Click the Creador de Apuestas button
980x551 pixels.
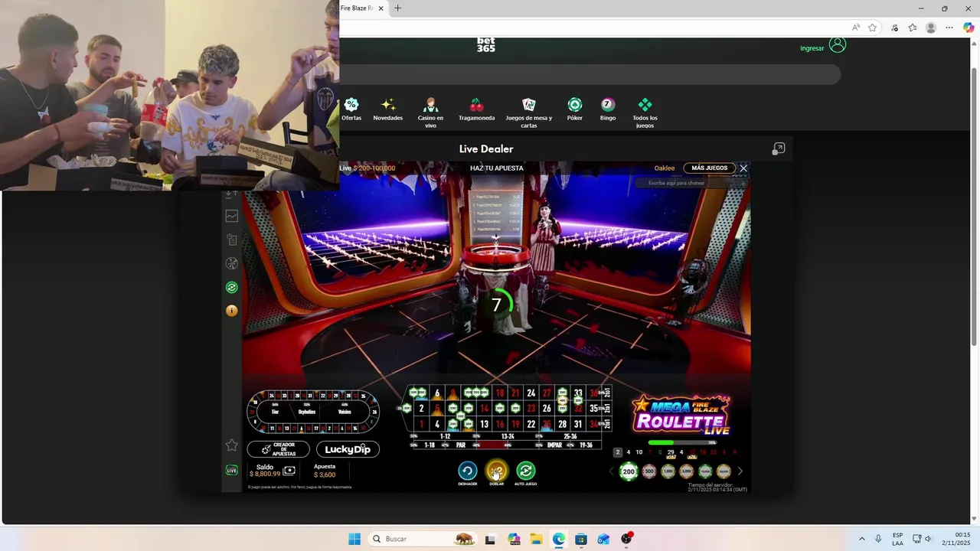point(278,449)
